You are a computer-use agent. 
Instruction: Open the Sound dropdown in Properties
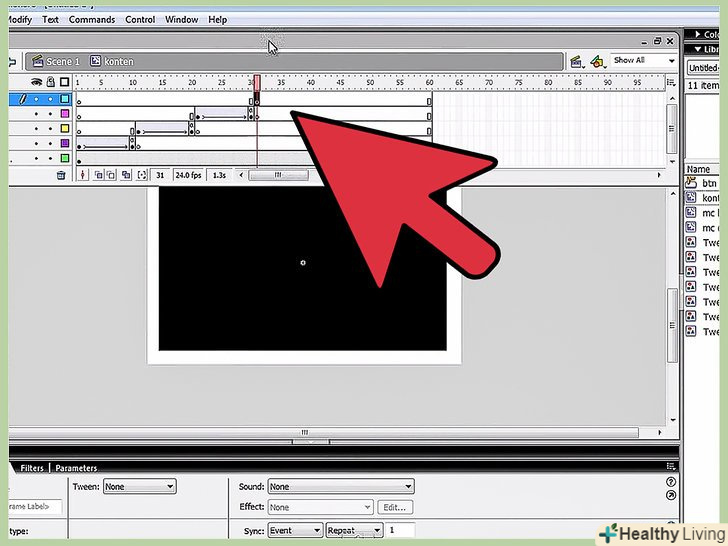coord(341,487)
